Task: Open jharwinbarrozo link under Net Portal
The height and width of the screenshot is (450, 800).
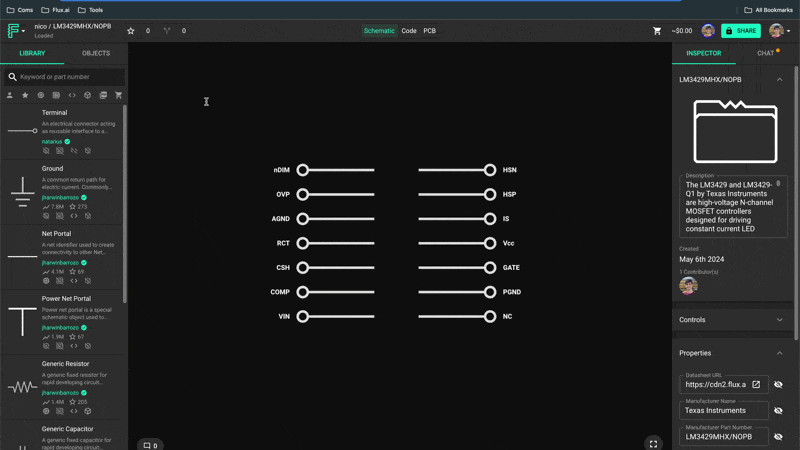Action: tap(60, 263)
